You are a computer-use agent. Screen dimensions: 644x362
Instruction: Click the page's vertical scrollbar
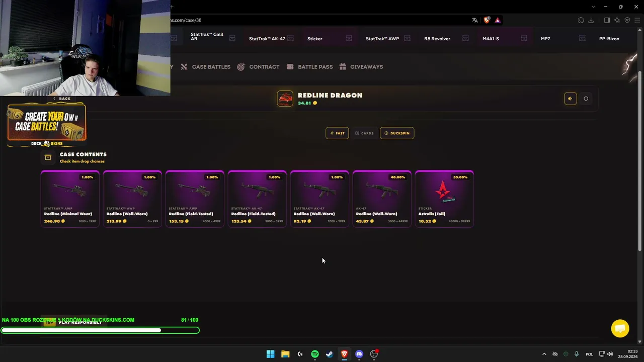click(x=640, y=161)
